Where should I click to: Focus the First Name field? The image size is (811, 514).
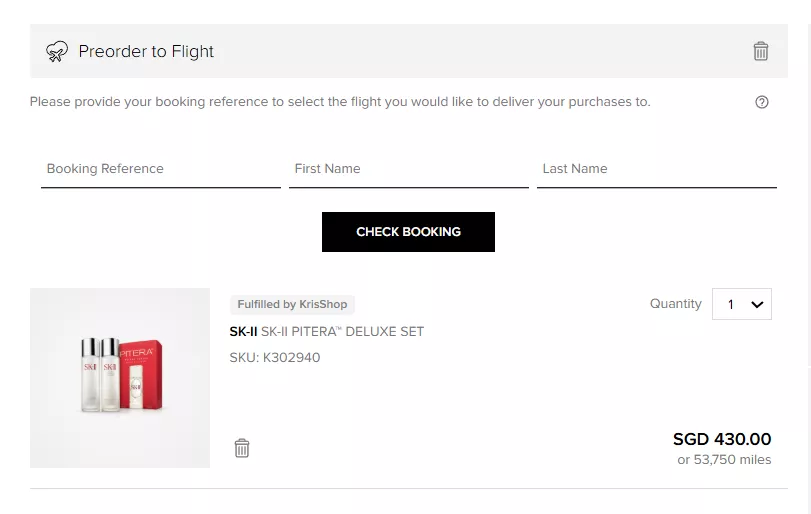(x=409, y=170)
